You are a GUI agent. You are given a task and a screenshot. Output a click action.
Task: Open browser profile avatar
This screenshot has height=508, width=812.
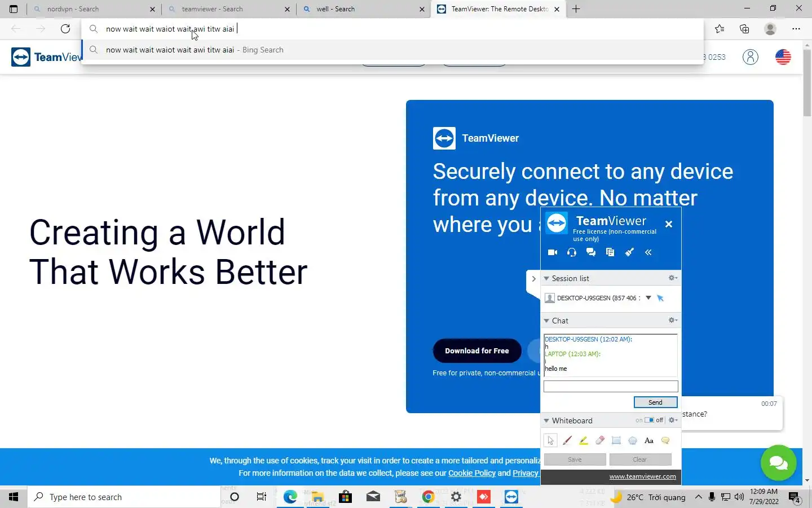[770, 29]
